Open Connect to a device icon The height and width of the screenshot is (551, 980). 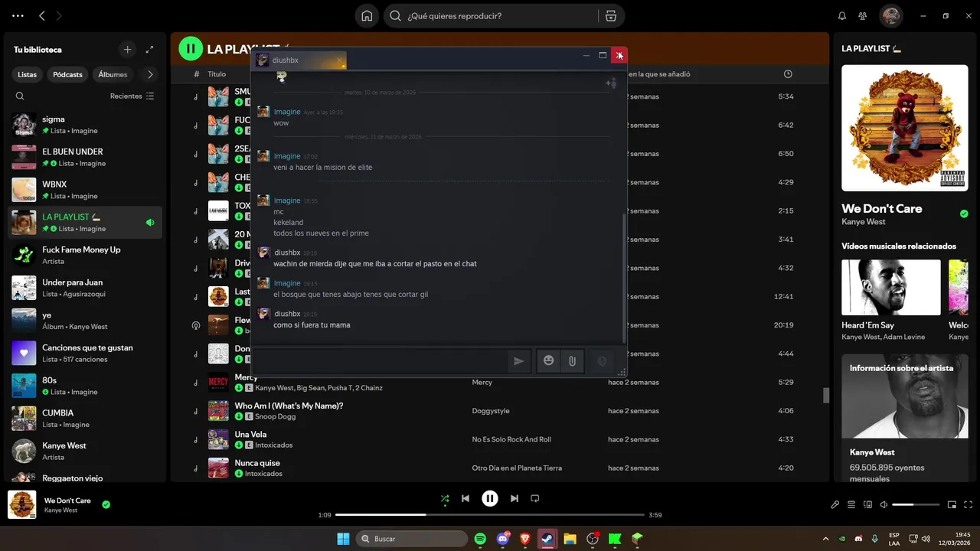[867, 505]
